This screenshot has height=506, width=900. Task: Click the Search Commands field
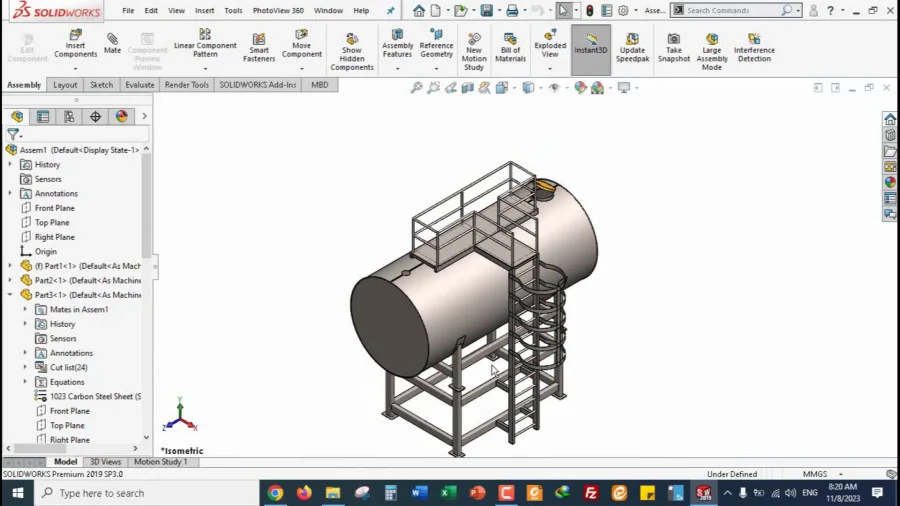736,10
